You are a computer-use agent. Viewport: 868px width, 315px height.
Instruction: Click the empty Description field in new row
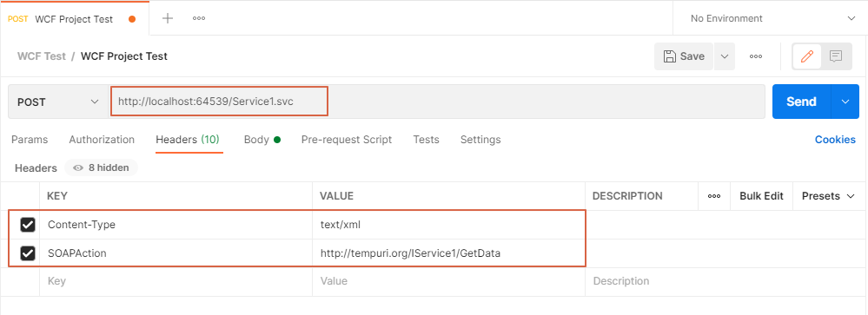(x=726, y=281)
